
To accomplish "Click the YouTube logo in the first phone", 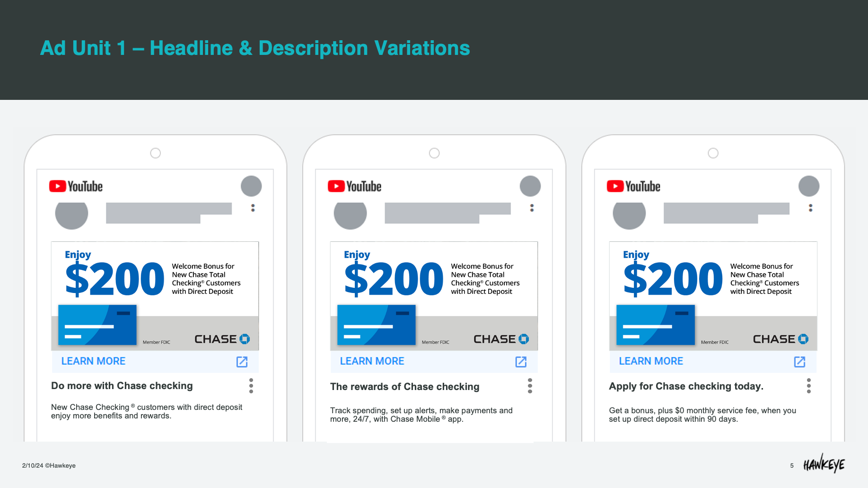I will [76, 186].
